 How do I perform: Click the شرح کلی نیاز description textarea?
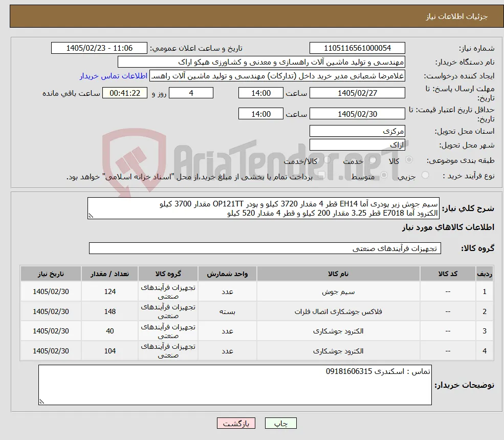pyautogui.click(x=263, y=208)
